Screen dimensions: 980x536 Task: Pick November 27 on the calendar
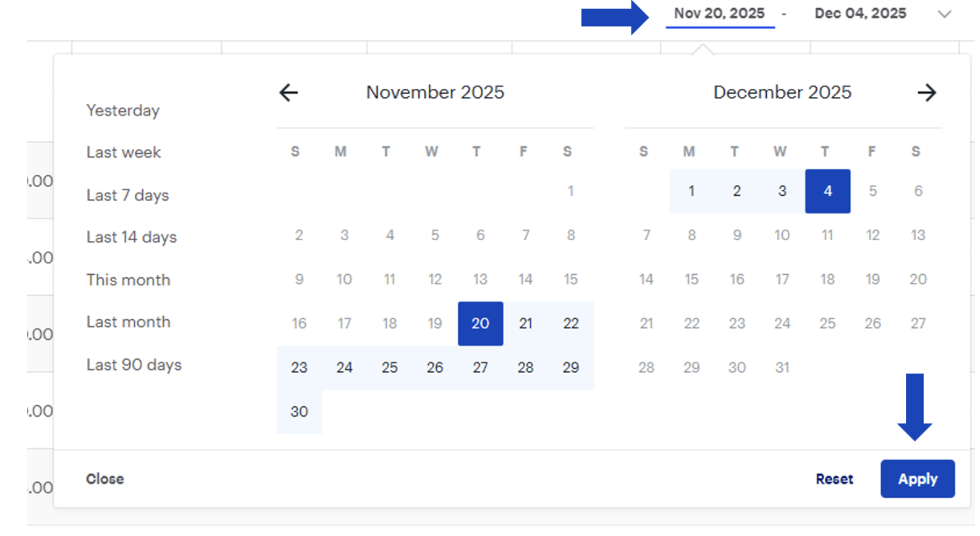pos(480,368)
